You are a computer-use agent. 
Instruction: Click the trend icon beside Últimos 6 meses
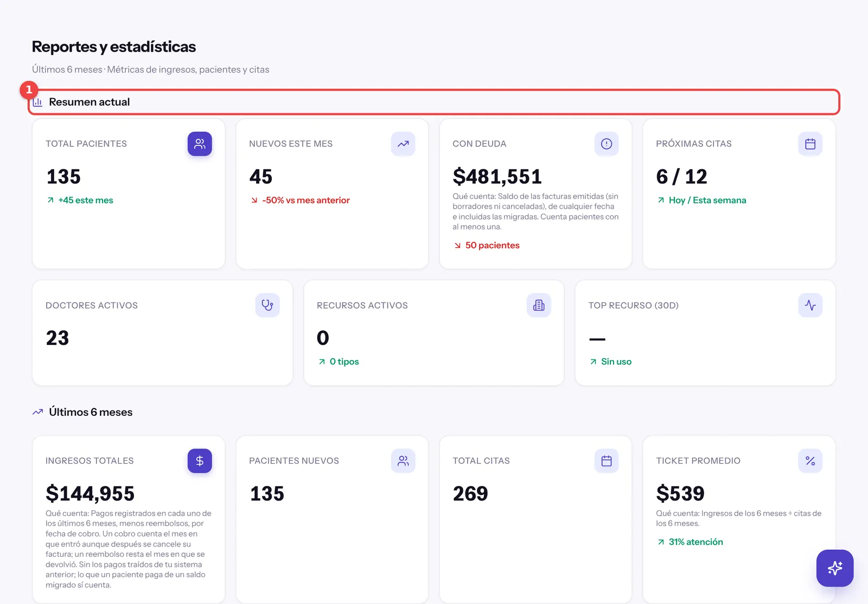pyautogui.click(x=37, y=412)
